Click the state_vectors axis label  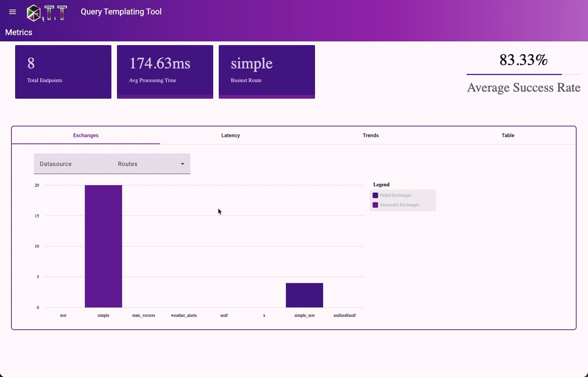pos(143,315)
